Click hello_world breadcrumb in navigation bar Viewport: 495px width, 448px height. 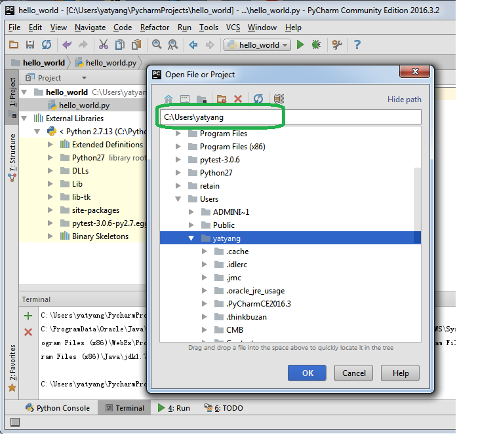pos(39,63)
